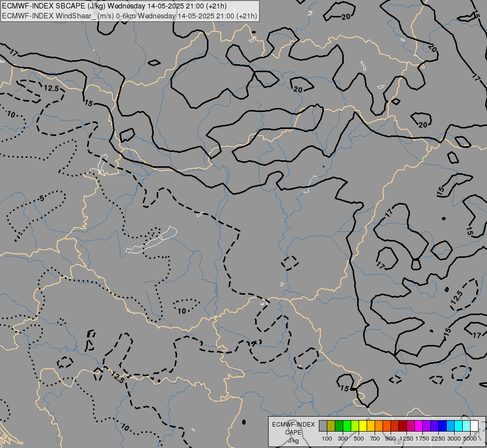The height and width of the screenshot is (448, 487).
Task: Click the ECMWF-INDEX label in the legend
Action: coord(293,425)
